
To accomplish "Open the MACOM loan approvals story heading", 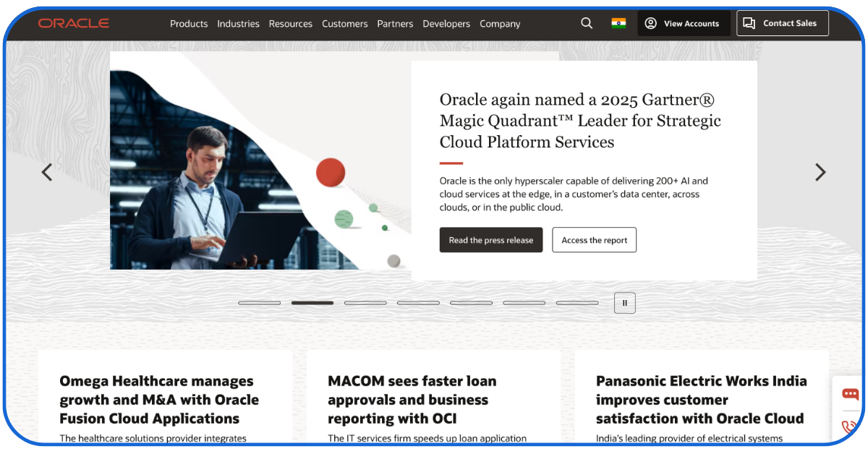I will [x=412, y=400].
